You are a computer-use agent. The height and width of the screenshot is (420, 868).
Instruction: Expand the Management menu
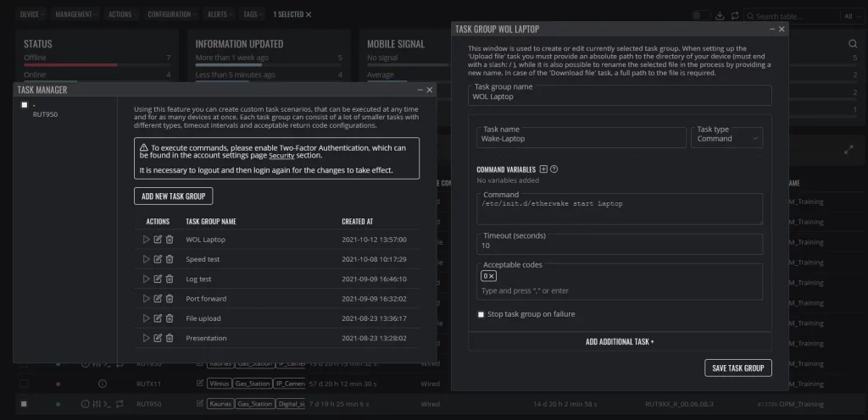(76, 14)
